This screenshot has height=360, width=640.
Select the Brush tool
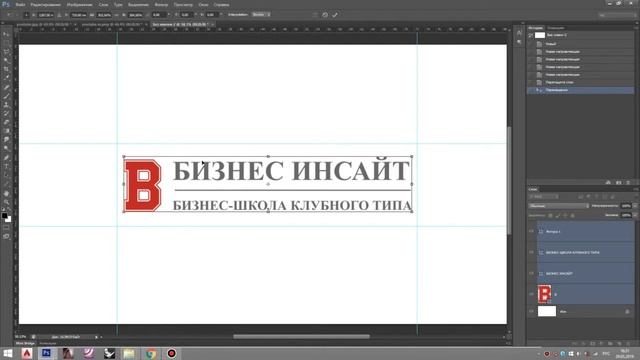click(6, 96)
